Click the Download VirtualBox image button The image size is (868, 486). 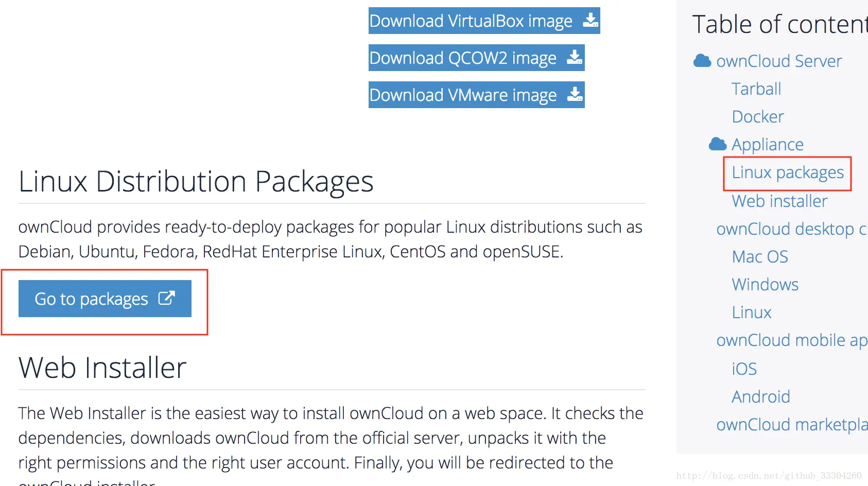click(484, 21)
